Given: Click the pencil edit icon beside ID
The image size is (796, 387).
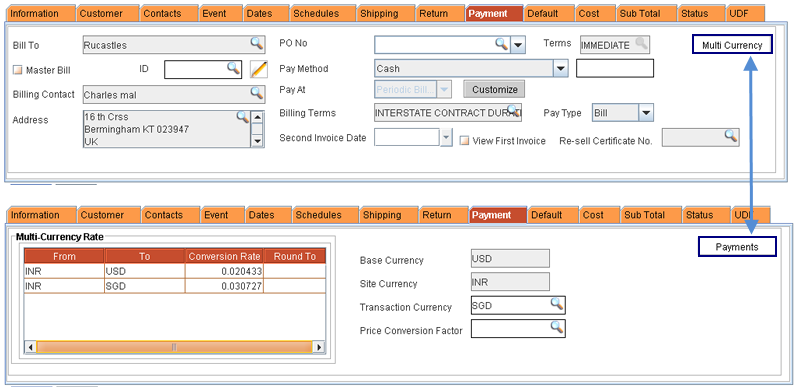Looking at the screenshot, I should click(x=259, y=69).
